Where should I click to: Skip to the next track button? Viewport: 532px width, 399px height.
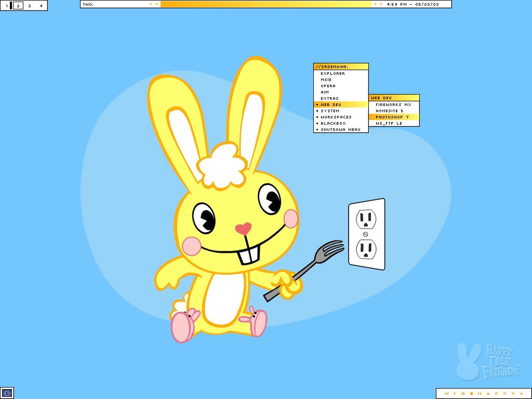coord(480,394)
